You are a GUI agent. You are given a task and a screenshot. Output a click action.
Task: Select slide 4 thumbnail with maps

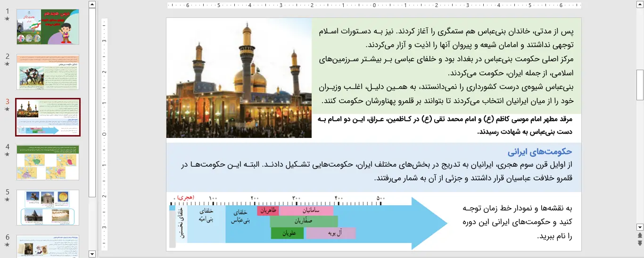coord(48,162)
